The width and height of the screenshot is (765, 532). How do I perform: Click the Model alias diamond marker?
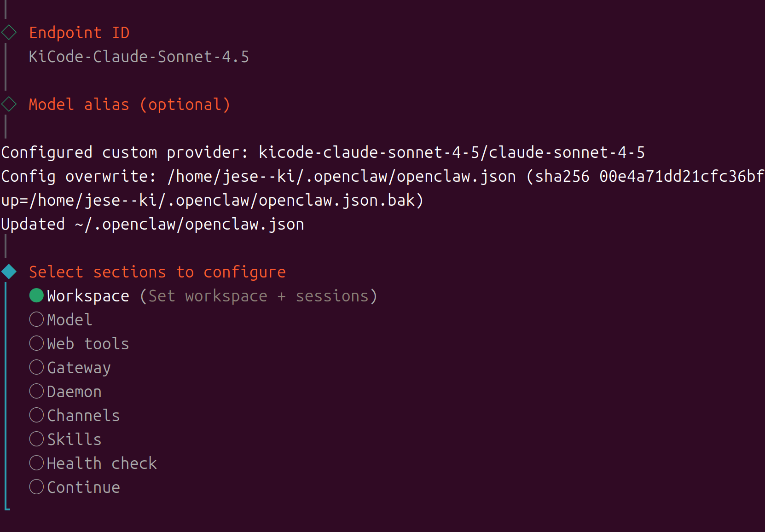tap(8, 104)
